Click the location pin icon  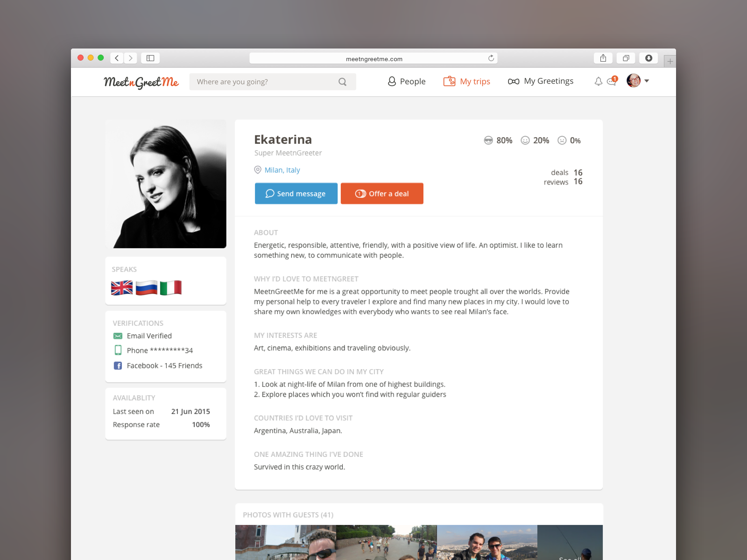258,170
